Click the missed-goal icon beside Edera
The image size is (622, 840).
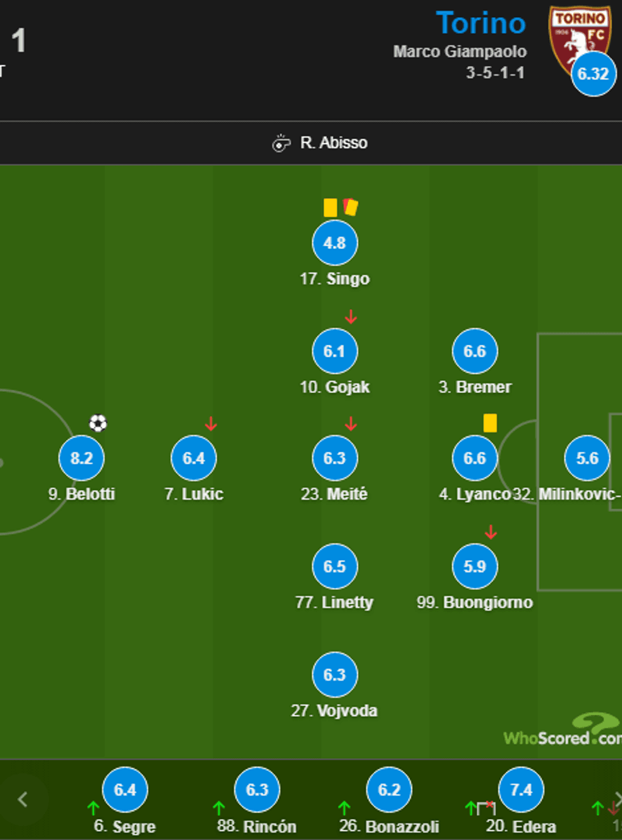(487, 808)
